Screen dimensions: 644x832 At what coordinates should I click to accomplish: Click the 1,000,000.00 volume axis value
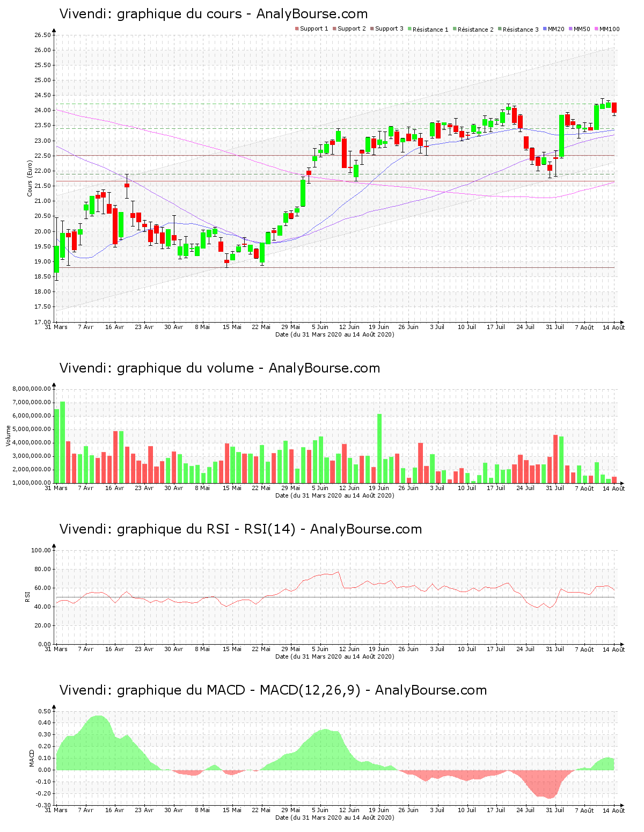32,483
